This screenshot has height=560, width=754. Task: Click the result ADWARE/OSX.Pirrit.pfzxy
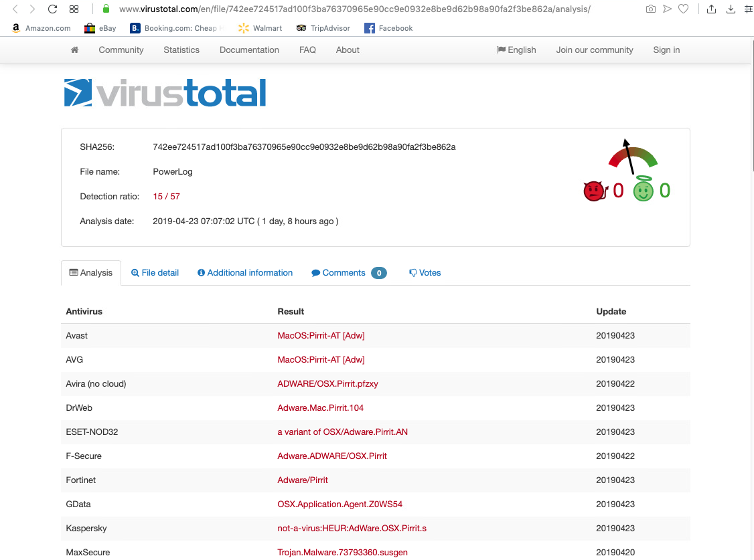tap(328, 384)
